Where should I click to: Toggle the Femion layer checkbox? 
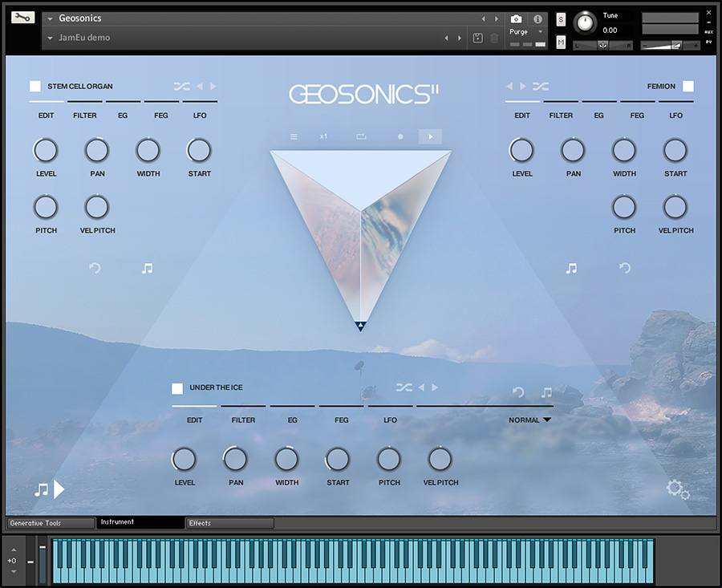(x=688, y=87)
